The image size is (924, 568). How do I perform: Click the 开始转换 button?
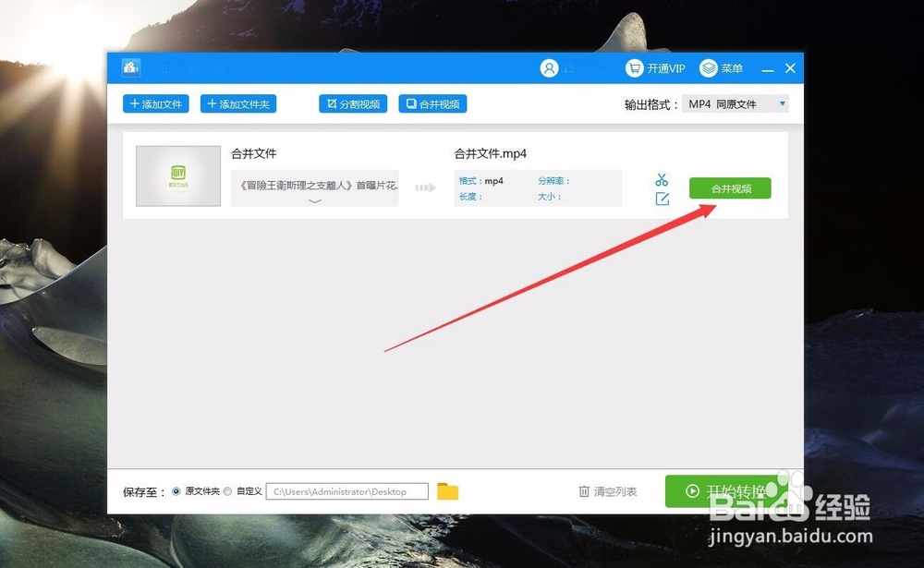tap(724, 490)
